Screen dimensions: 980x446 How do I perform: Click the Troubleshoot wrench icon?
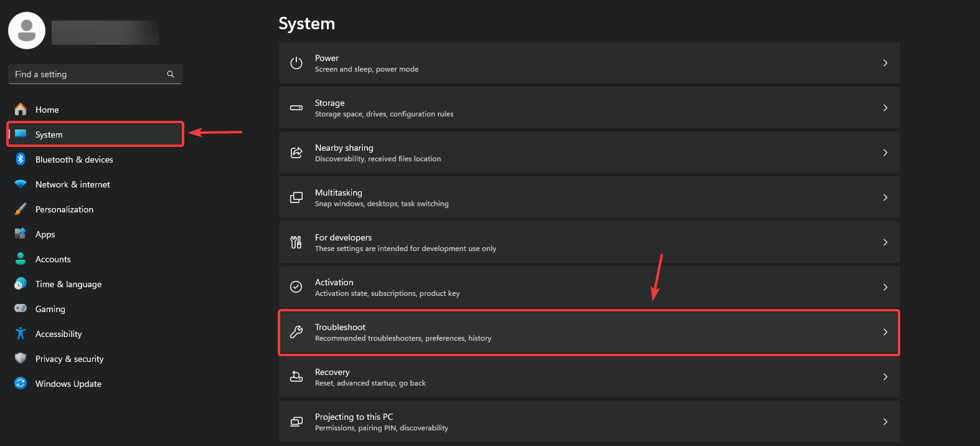point(296,332)
